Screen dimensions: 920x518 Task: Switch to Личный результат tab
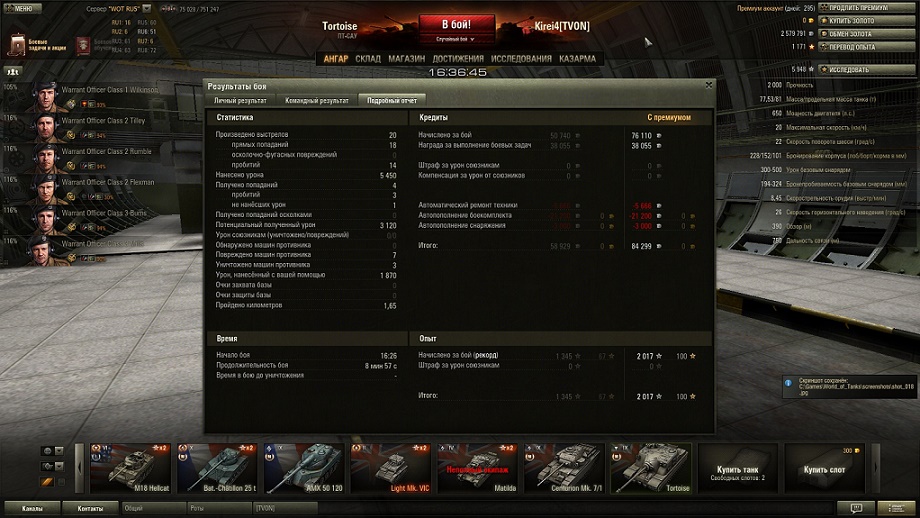click(x=240, y=100)
